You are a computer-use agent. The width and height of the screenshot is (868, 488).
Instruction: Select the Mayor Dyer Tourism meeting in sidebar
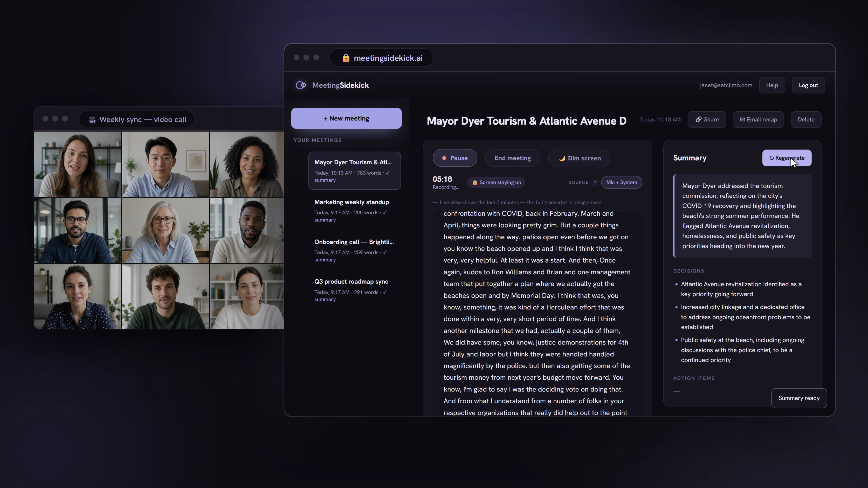click(x=354, y=171)
